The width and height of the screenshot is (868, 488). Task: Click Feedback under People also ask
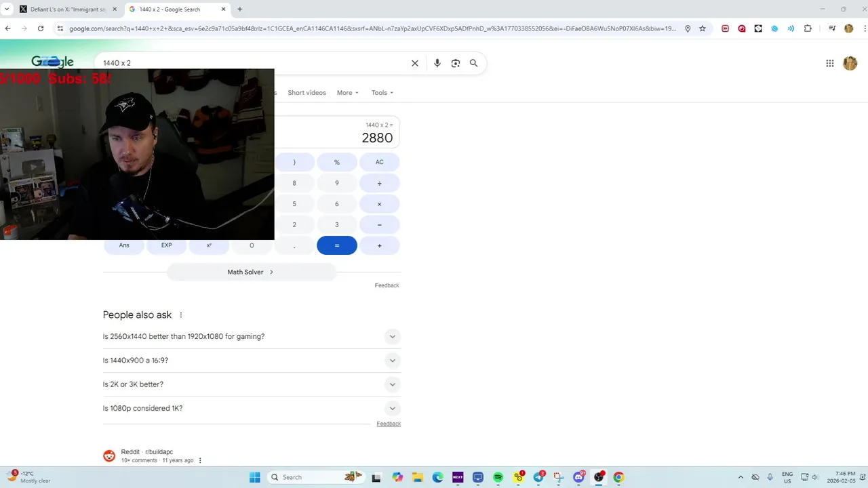[389, 424]
